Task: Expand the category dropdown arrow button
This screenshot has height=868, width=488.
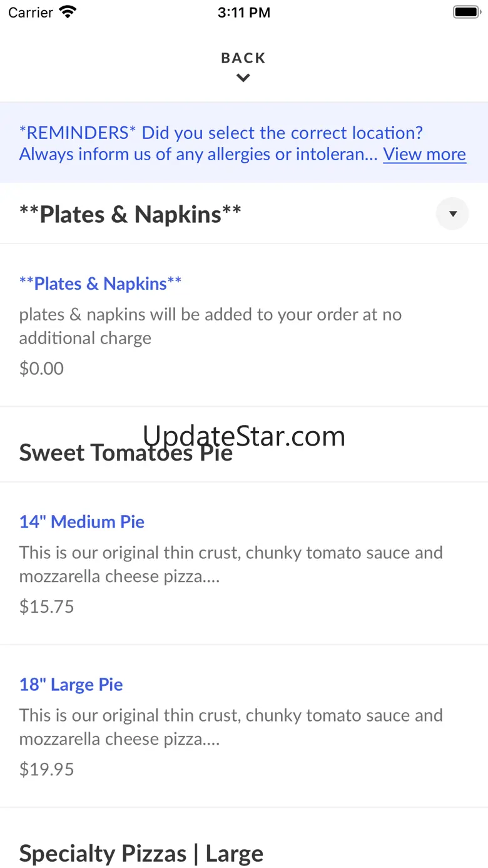Action: (x=452, y=214)
